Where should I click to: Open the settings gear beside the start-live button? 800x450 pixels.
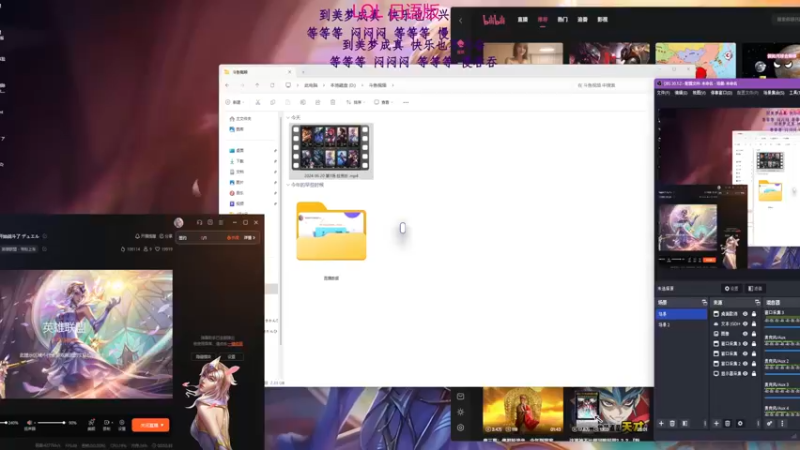121,424
